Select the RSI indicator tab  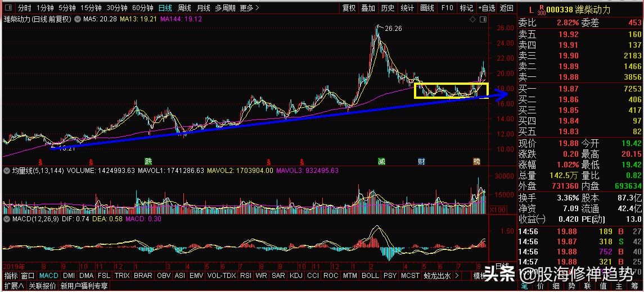[x=246, y=276]
